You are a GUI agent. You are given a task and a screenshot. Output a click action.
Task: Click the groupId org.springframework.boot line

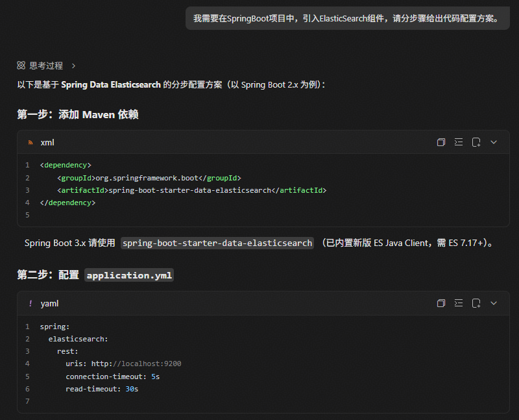(149, 178)
